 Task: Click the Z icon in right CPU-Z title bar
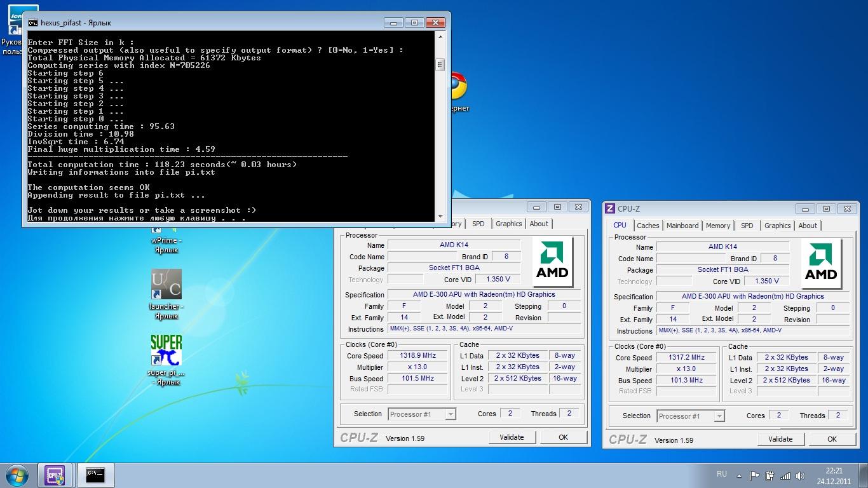[610, 208]
